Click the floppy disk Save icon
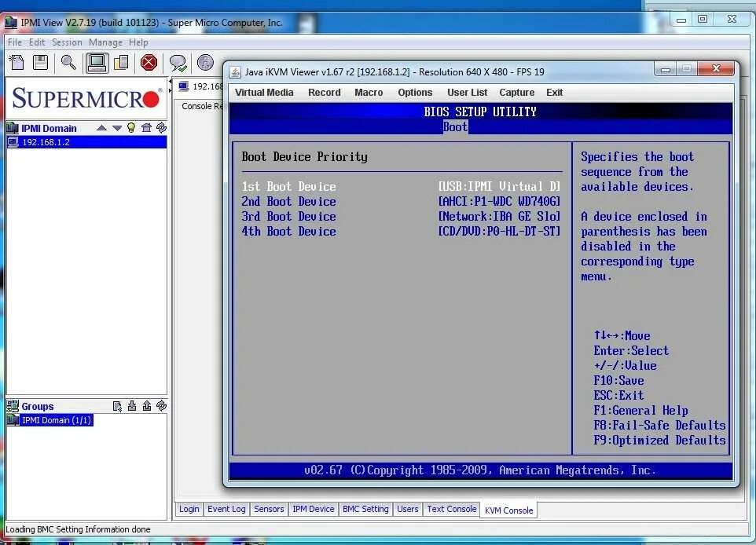The image size is (756, 545). [x=40, y=63]
